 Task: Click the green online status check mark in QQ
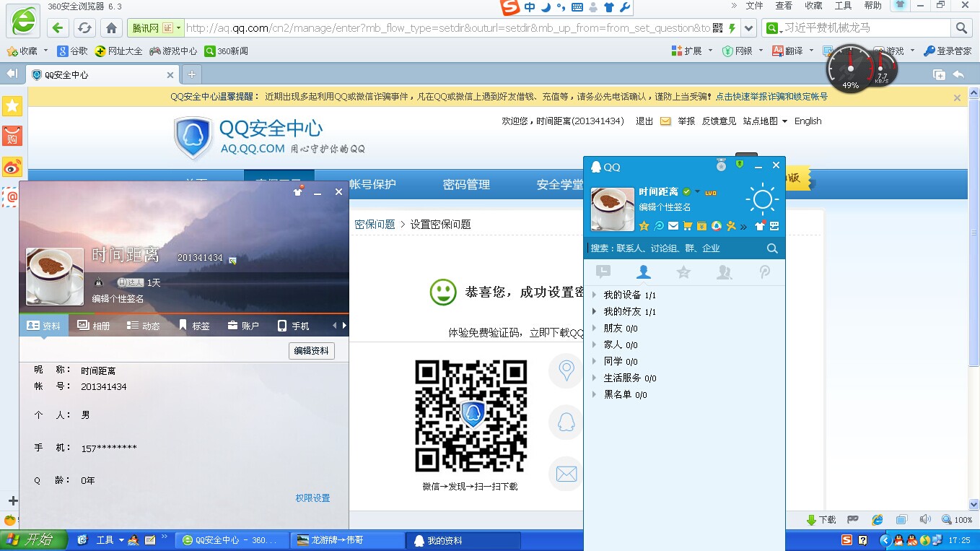(x=686, y=192)
